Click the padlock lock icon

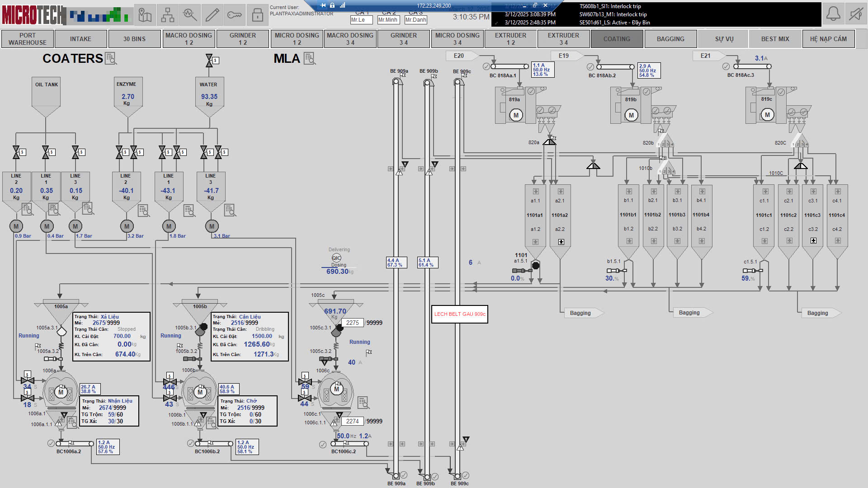[257, 15]
